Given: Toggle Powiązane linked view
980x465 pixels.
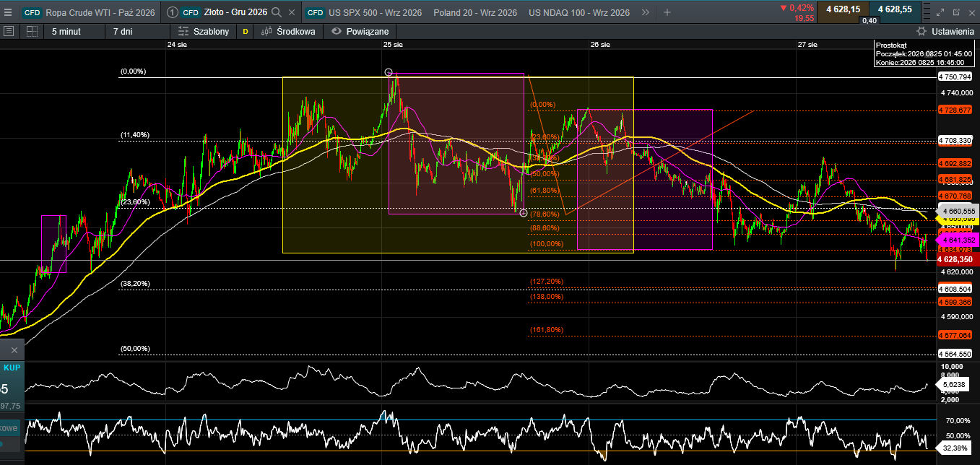Looking at the screenshot, I should [x=360, y=31].
